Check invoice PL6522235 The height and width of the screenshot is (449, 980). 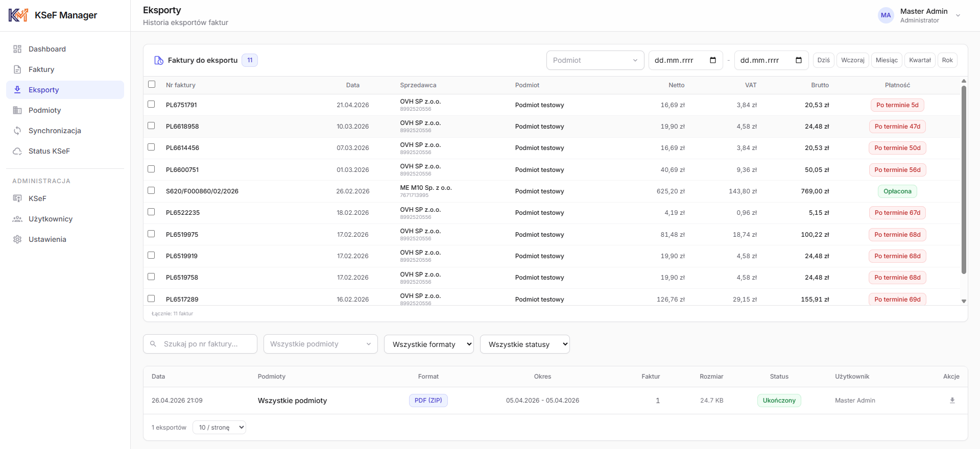click(151, 212)
